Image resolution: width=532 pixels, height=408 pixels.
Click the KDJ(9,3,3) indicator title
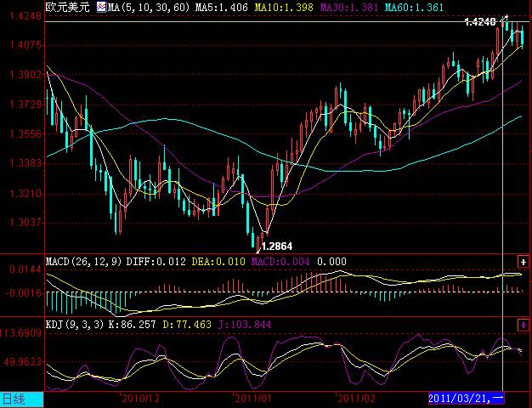[75, 325]
